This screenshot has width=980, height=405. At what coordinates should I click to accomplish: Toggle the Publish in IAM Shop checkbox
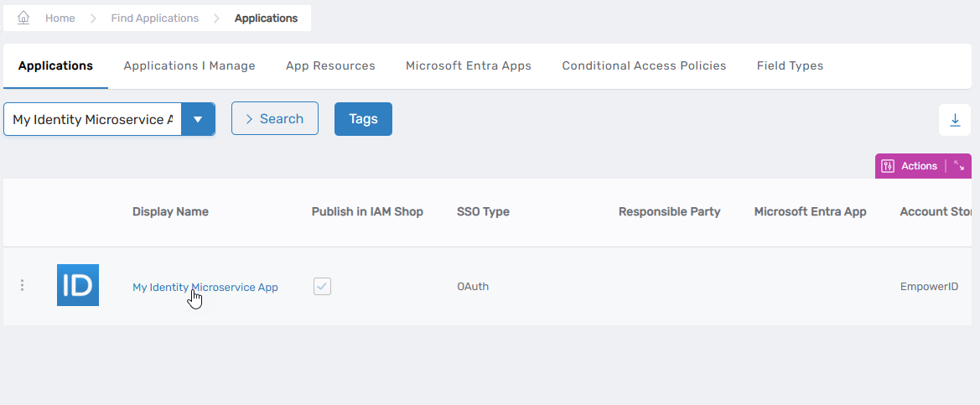[323, 287]
